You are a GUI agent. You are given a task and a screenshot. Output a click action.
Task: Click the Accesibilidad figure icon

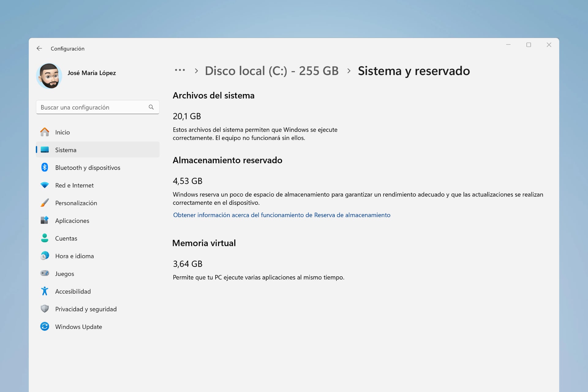click(x=45, y=291)
